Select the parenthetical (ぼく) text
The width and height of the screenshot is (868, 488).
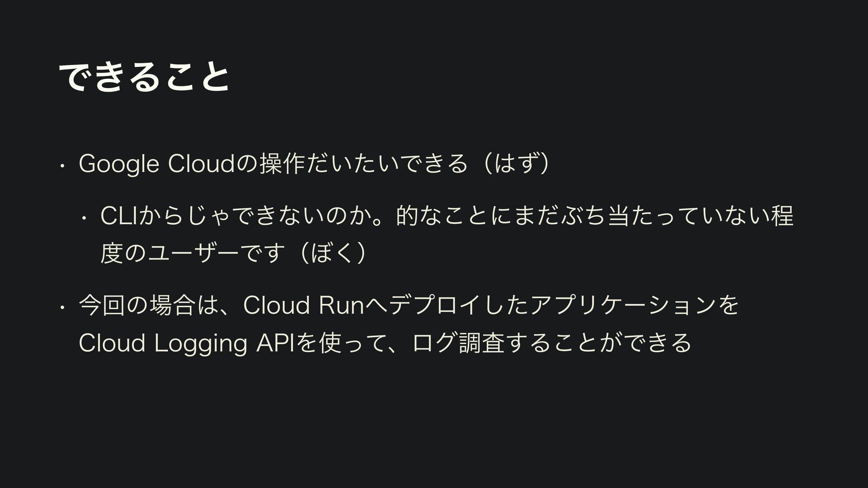tap(334, 254)
